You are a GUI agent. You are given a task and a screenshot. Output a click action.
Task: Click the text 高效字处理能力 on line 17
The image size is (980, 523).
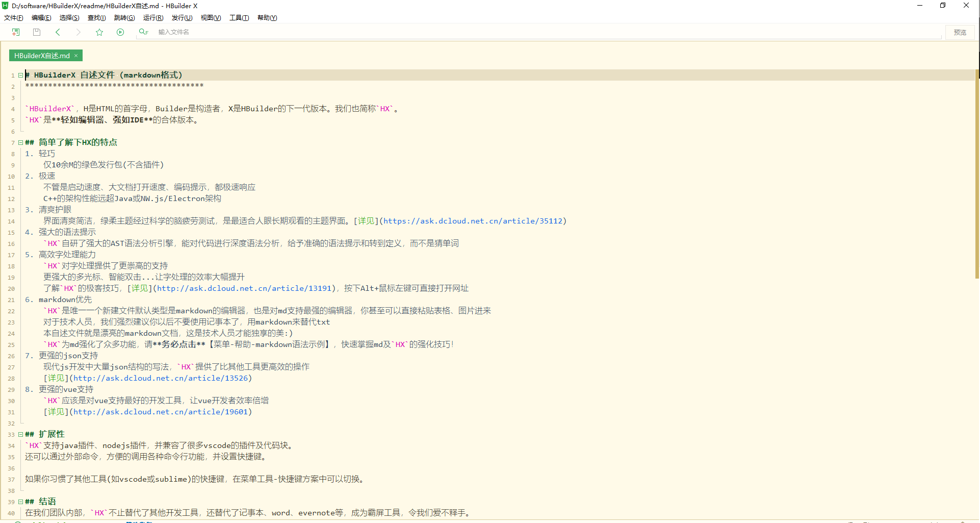point(67,255)
